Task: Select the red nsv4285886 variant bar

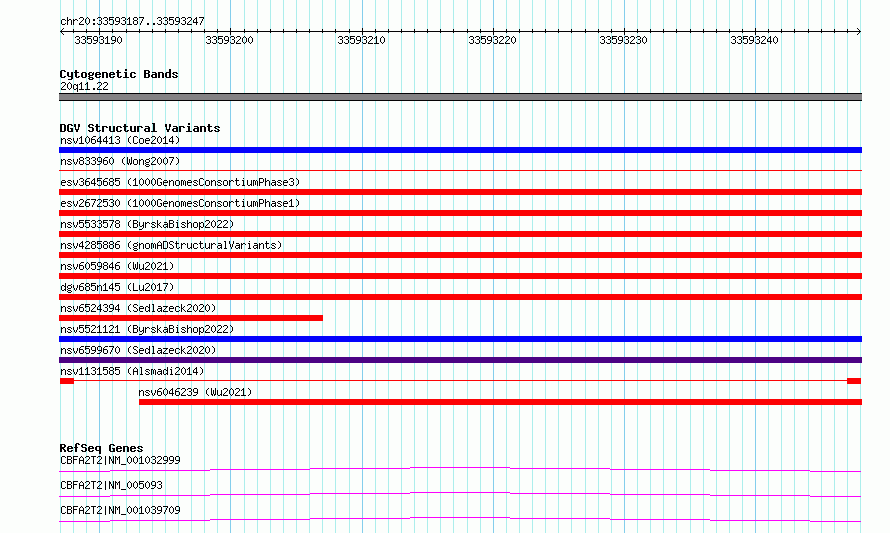Action: pos(460,255)
